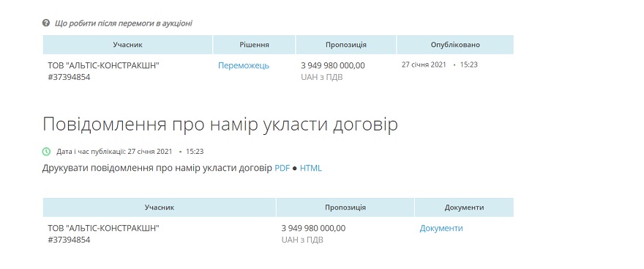This screenshot has width=644, height=269.
Task: Click Учасник header in contract intent table
Action: click(160, 207)
